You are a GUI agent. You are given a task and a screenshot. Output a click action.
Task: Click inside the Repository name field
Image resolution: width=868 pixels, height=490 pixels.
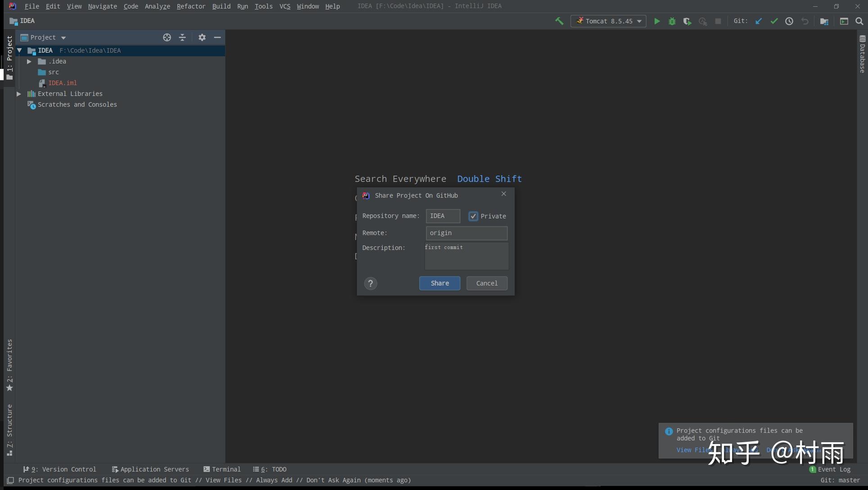[443, 216]
